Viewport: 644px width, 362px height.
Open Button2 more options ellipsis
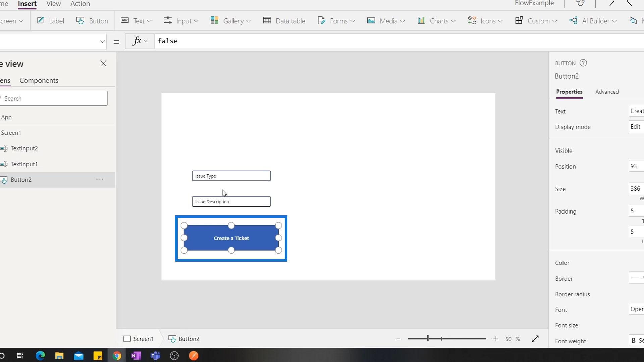click(100, 179)
